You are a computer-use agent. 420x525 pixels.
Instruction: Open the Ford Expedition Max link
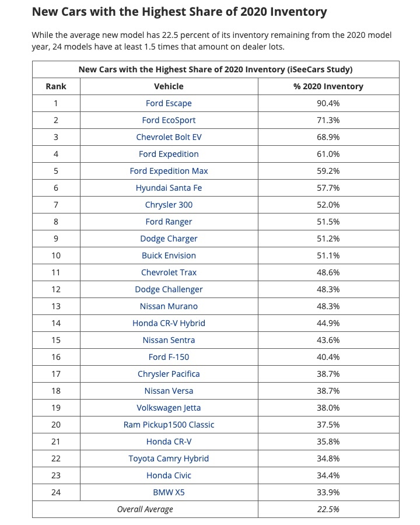(x=169, y=171)
